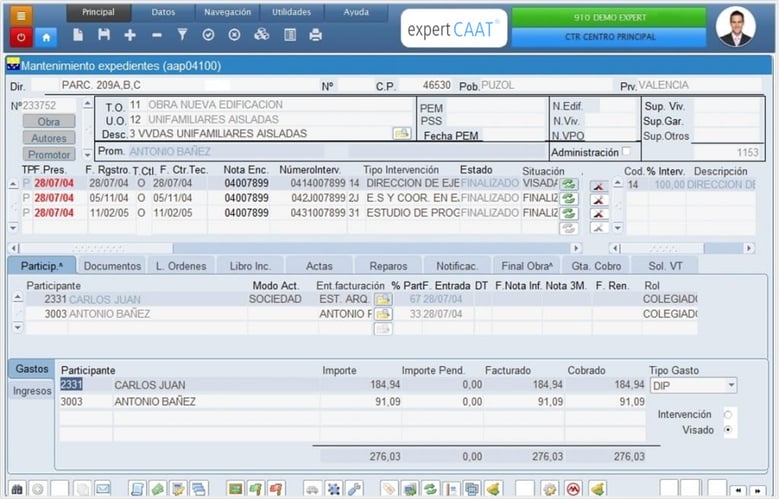This screenshot has width=779, height=499.
Task: Click left arrow of Cod. % Interv. scrollbar
Action: point(615,248)
